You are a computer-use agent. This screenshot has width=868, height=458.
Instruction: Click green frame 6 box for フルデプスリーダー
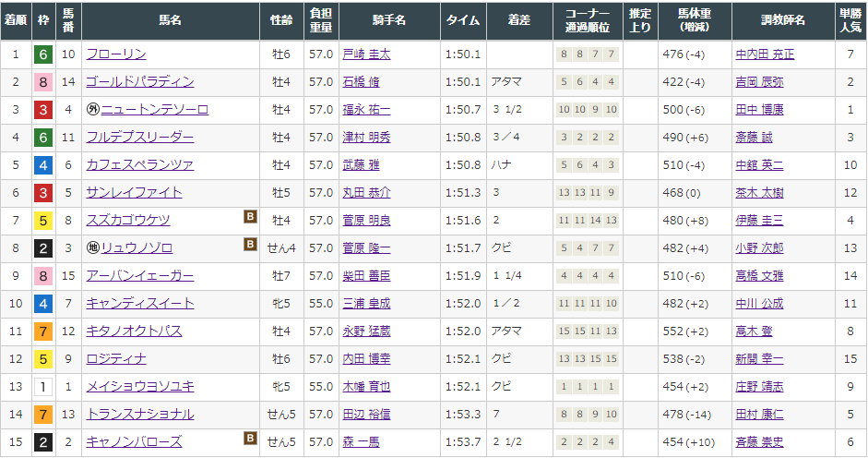[x=43, y=138]
